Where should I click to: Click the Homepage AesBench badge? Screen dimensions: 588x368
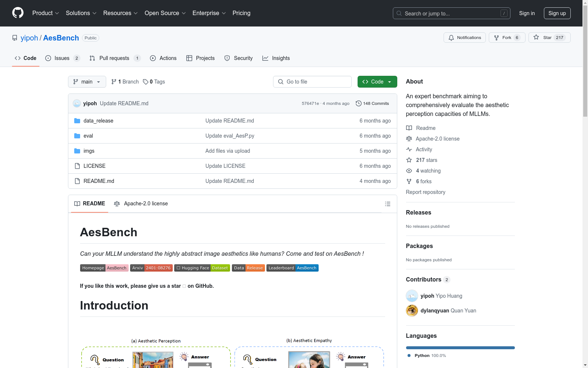click(104, 268)
